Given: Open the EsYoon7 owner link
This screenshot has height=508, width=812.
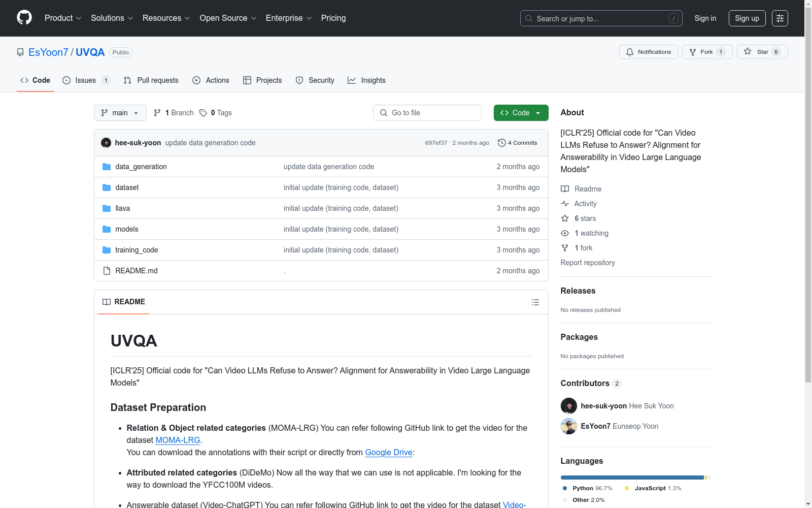Looking at the screenshot, I should [x=48, y=52].
